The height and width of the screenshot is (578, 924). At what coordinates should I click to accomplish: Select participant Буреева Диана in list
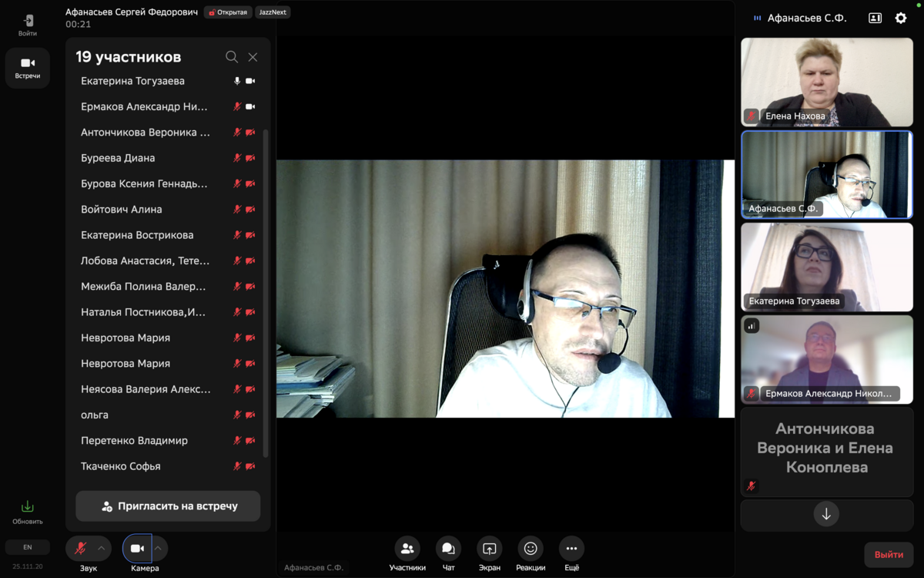(x=118, y=158)
